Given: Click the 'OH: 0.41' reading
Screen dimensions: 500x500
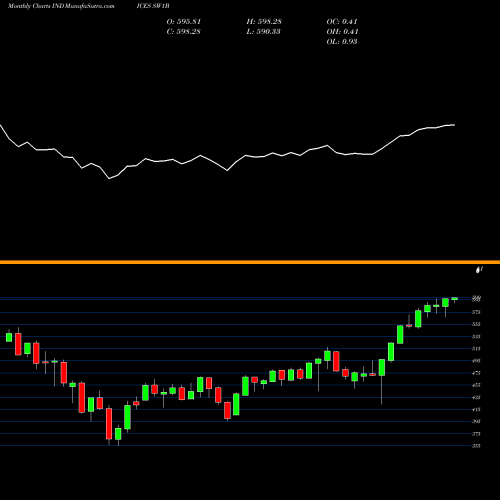Looking at the screenshot, I should pyautogui.click(x=342, y=32).
